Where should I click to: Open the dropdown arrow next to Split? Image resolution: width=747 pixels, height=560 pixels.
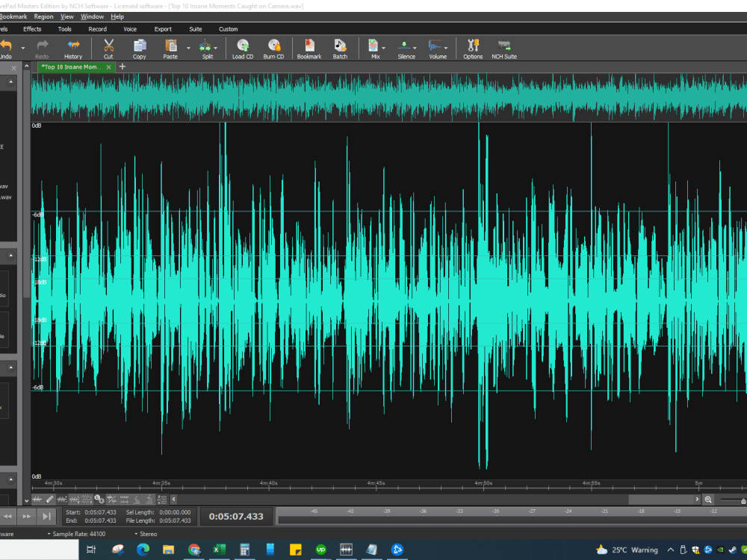tap(215, 48)
